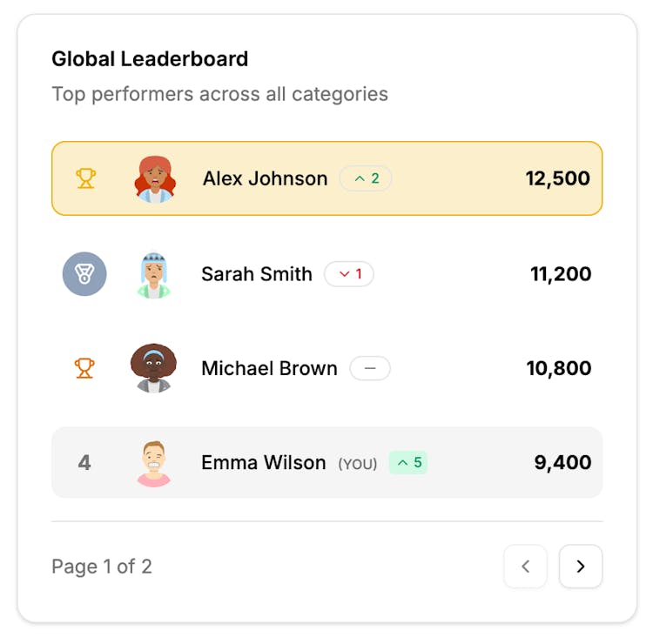The width and height of the screenshot is (653, 644).
Task: Select the Sarah Smith name label
Action: tap(257, 274)
